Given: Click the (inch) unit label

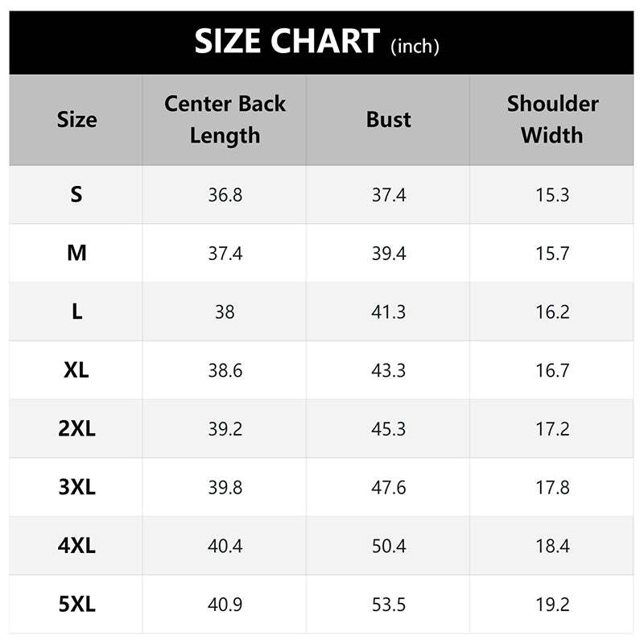Looking at the screenshot, I should tap(415, 47).
